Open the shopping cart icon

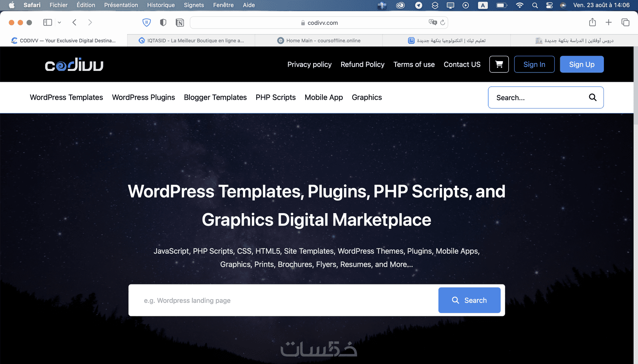click(x=499, y=64)
